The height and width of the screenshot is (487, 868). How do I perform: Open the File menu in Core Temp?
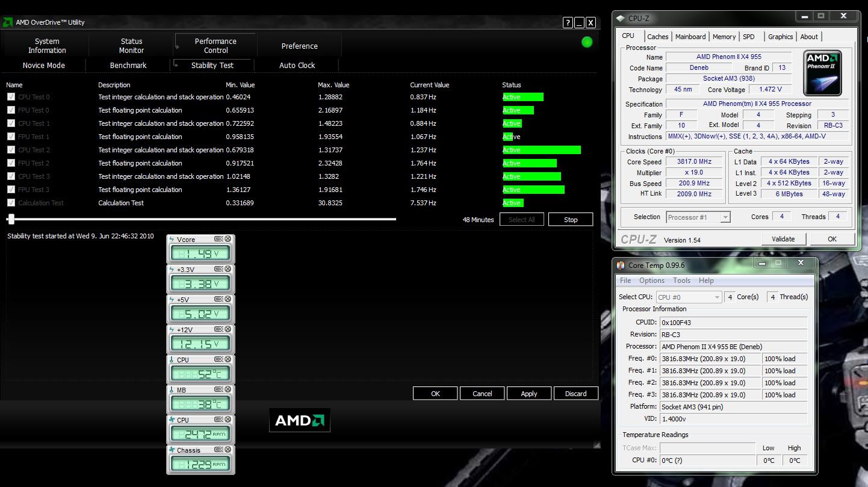pyautogui.click(x=625, y=281)
